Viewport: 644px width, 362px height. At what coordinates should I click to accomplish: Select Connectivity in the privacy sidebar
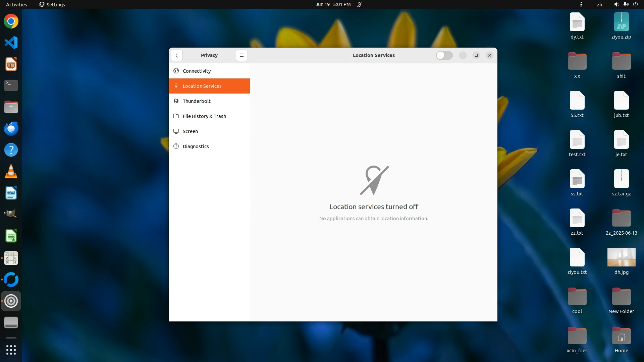click(x=197, y=71)
